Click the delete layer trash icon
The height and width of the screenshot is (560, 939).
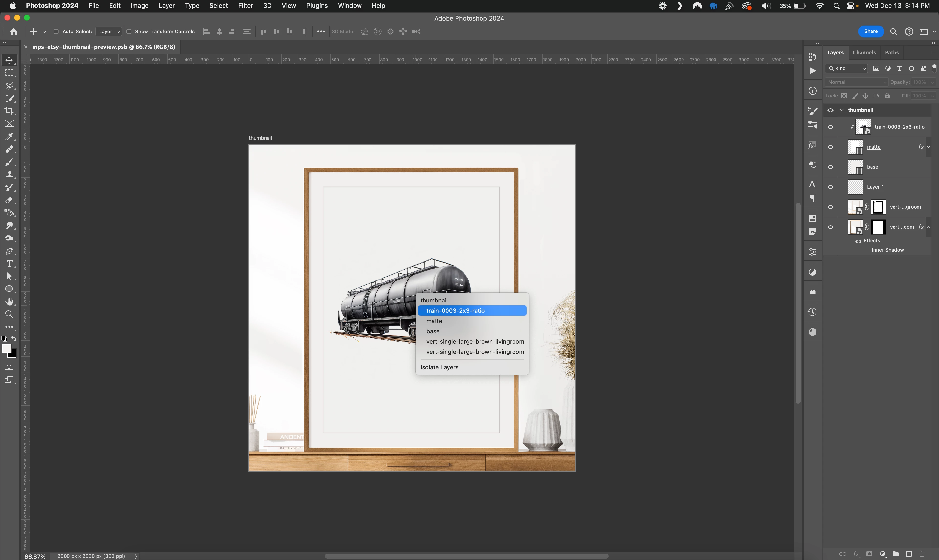pyautogui.click(x=922, y=554)
